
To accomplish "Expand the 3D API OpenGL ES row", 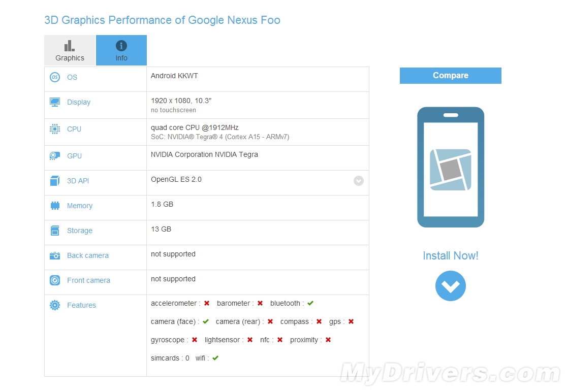I will 359,181.
